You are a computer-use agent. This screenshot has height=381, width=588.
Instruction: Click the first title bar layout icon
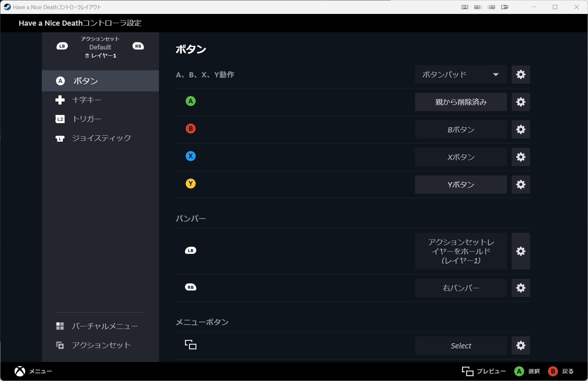click(x=465, y=7)
